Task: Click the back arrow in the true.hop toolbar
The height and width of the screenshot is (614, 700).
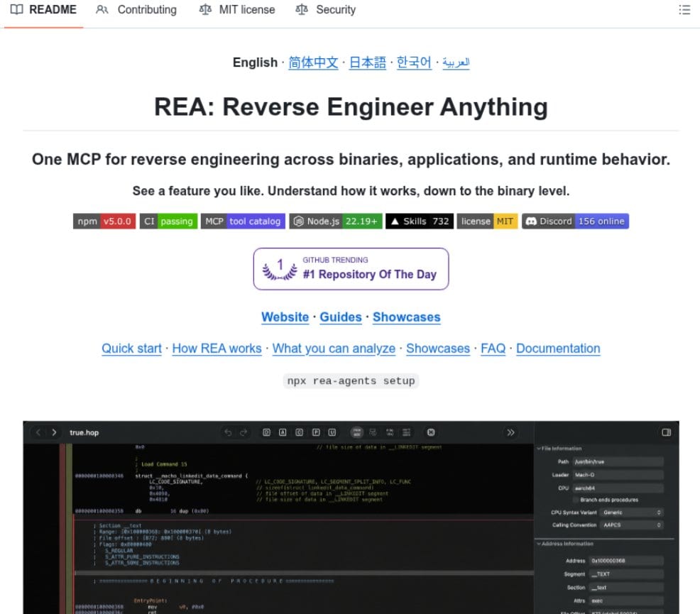Action: pos(38,432)
